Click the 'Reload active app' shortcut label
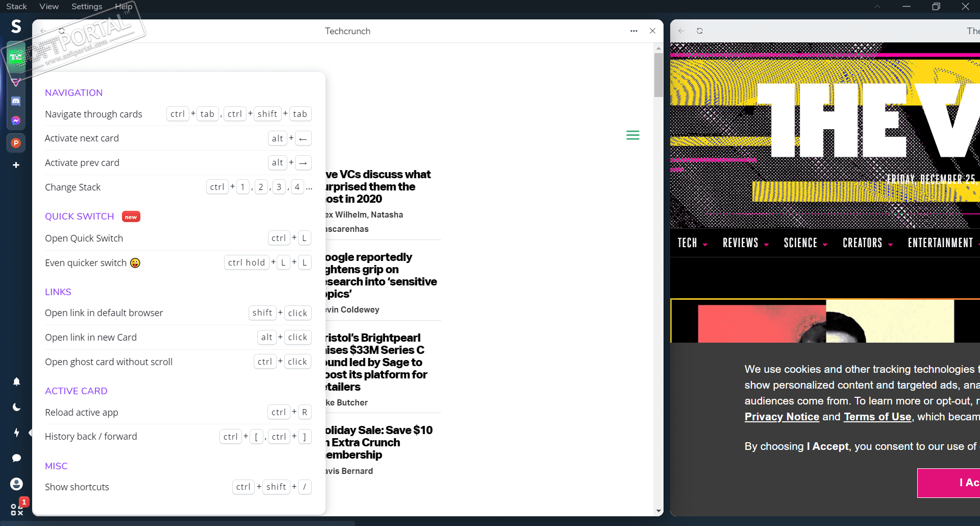The image size is (980, 526). click(x=82, y=413)
